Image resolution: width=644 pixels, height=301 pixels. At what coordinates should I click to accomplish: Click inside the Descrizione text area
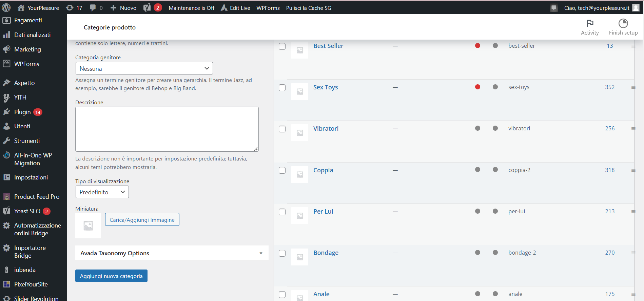click(167, 129)
